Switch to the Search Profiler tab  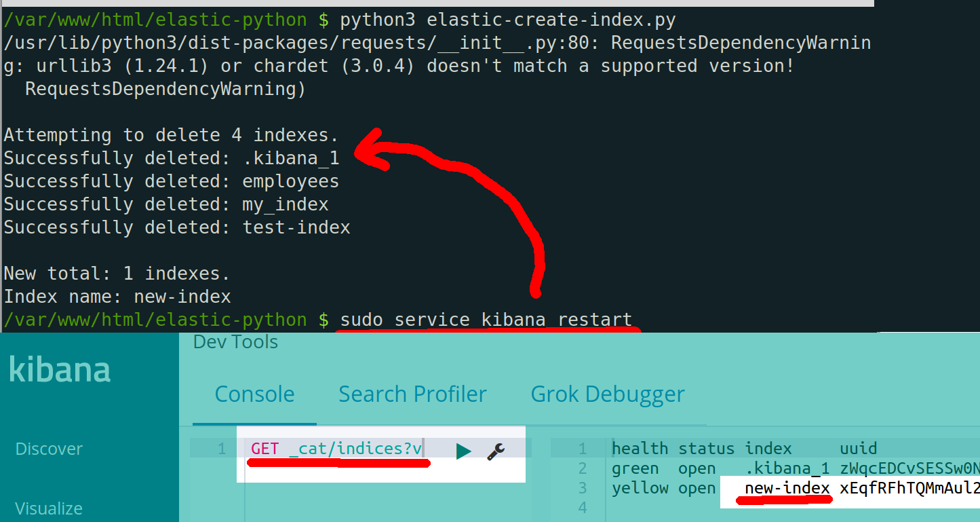(412, 394)
